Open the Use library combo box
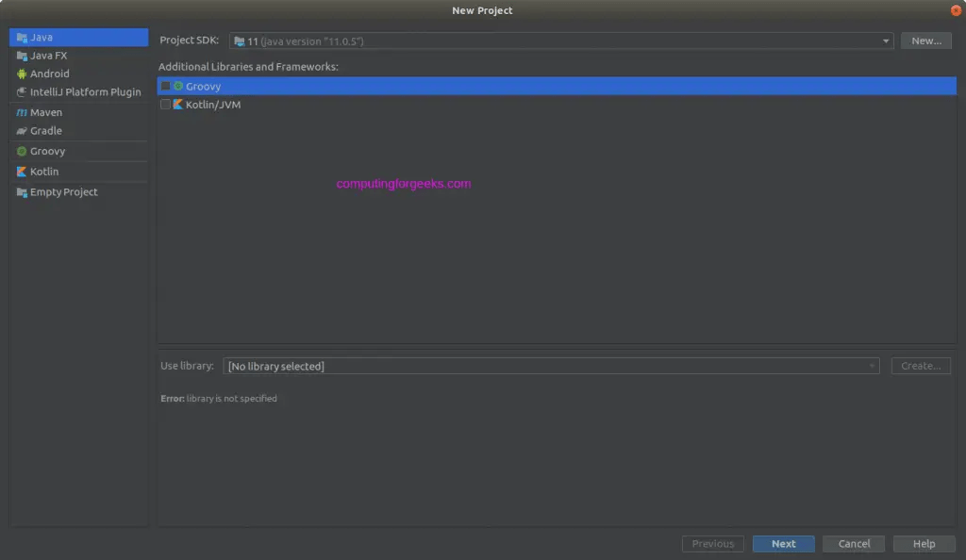The image size is (966, 560). pos(551,366)
